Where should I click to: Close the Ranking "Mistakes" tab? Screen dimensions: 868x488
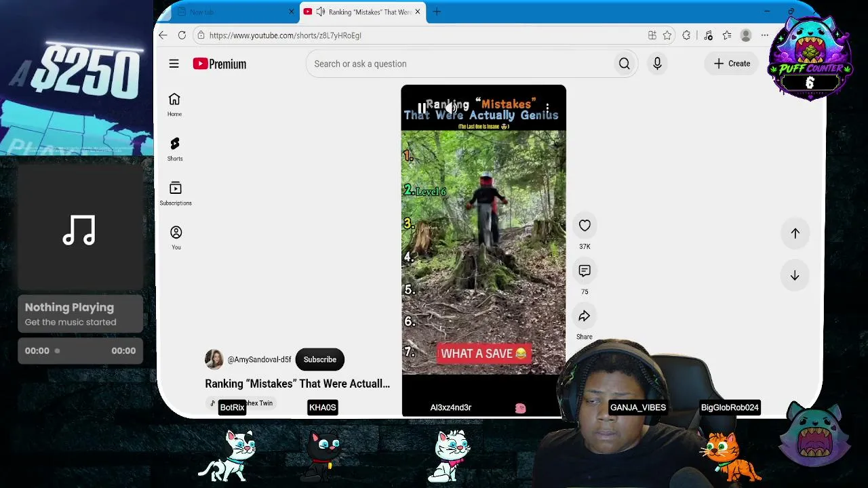(418, 12)
